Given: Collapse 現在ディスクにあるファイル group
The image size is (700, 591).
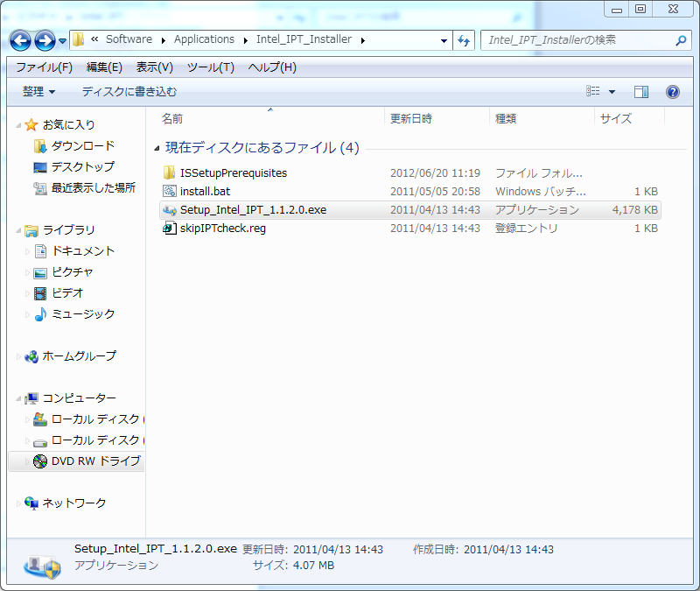Looking at the screenshot, I should coord(157,148).
